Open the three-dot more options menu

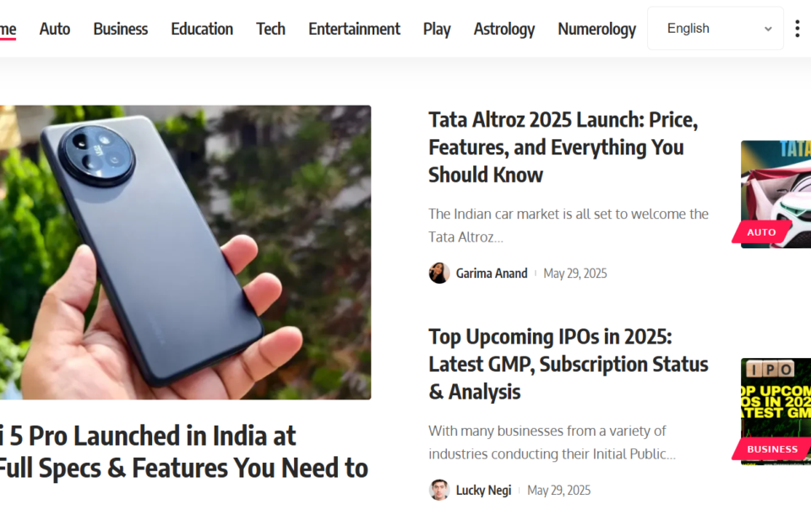click(x=797, y=29)
